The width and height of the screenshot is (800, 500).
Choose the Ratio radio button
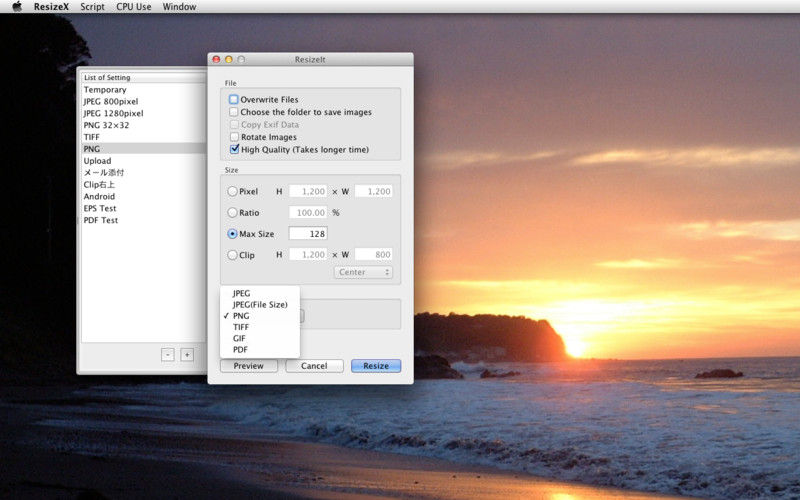pyautogui.click(x=233, y=212)
